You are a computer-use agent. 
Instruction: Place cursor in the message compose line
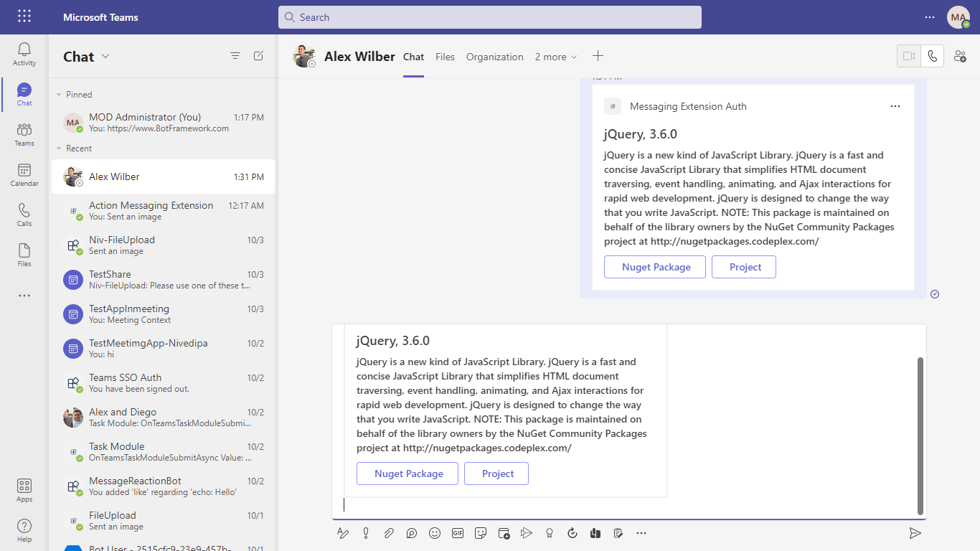(x=624, y=505)
